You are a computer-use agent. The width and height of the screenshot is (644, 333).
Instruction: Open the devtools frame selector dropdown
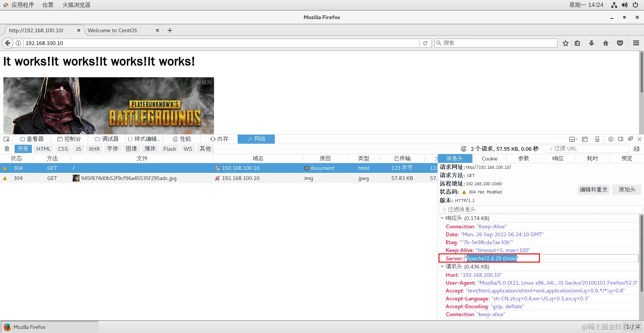tap(573, 139)
